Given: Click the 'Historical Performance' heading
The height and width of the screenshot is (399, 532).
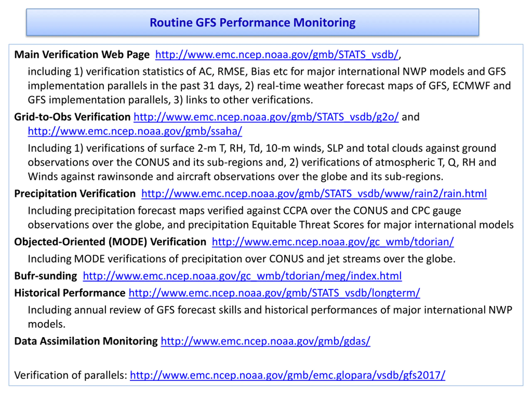Looking at the screenshot, I should [x=70, y=293].
